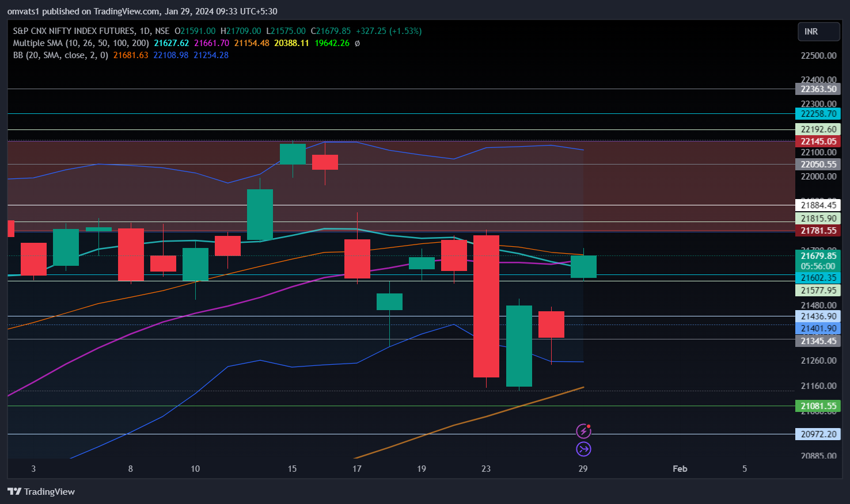Click the change value +327.25 (+1.53%)
This screenshot has height=504, width=850.
pos(389,31)
